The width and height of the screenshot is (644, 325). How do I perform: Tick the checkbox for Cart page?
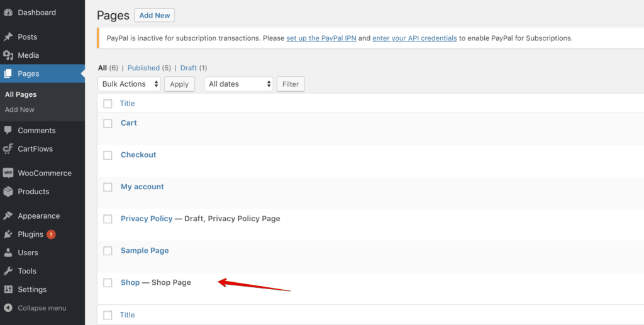[108, 123]
